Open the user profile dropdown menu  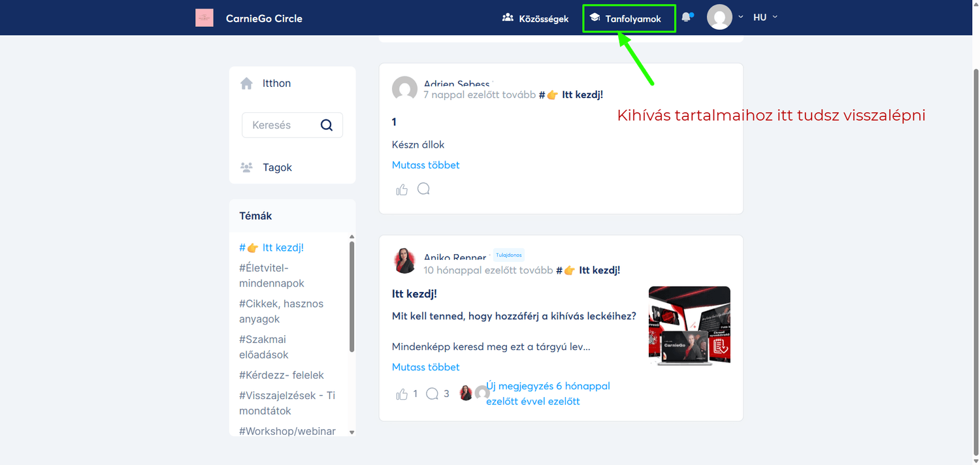click(x=725, y=18)
